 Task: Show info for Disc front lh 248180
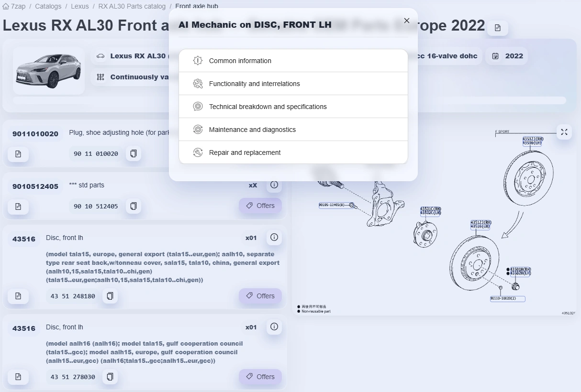point(274,237)
